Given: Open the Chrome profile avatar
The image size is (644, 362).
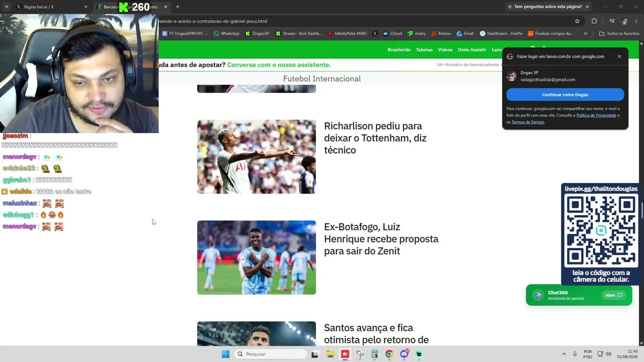Looking at the screenshot, I should point(624,21).
